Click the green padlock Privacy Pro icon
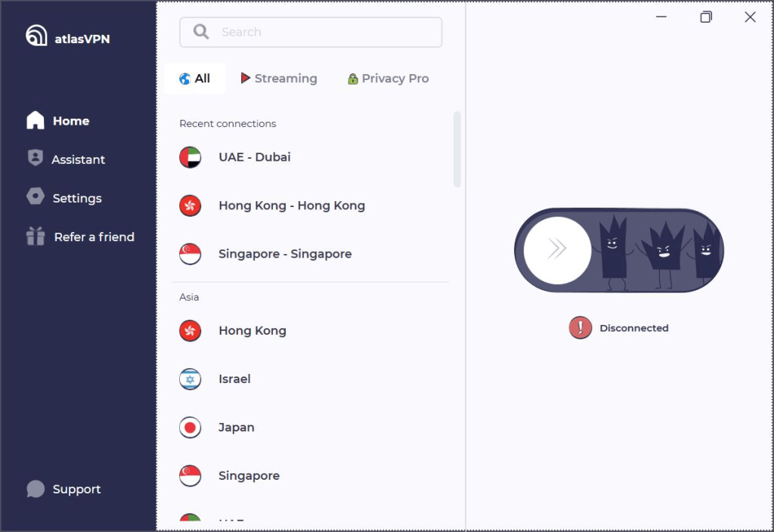Image resolution: width=774 pixels, height=532 pixels. pos(352,79)
